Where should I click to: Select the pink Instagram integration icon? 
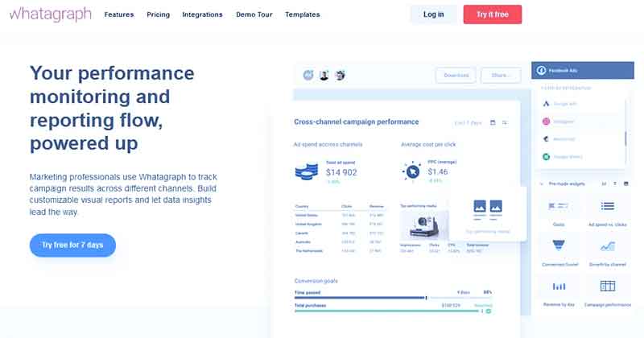(x=547, y=122)
